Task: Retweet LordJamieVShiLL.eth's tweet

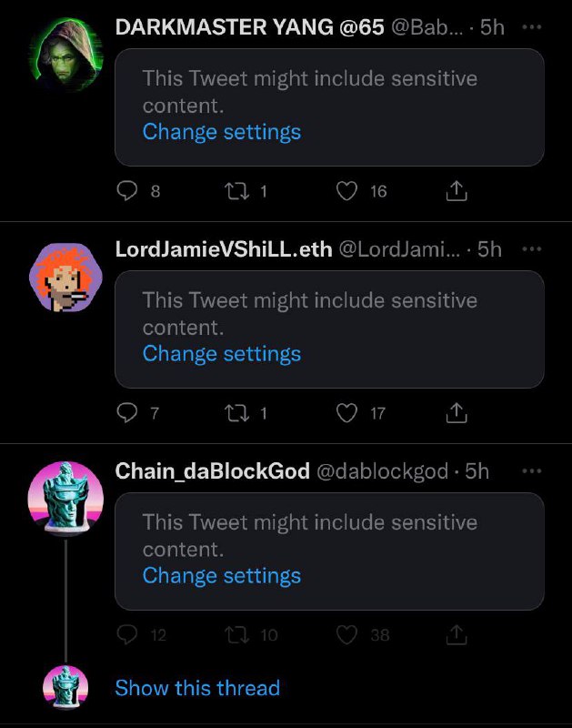Action: [x=237, y=413]
